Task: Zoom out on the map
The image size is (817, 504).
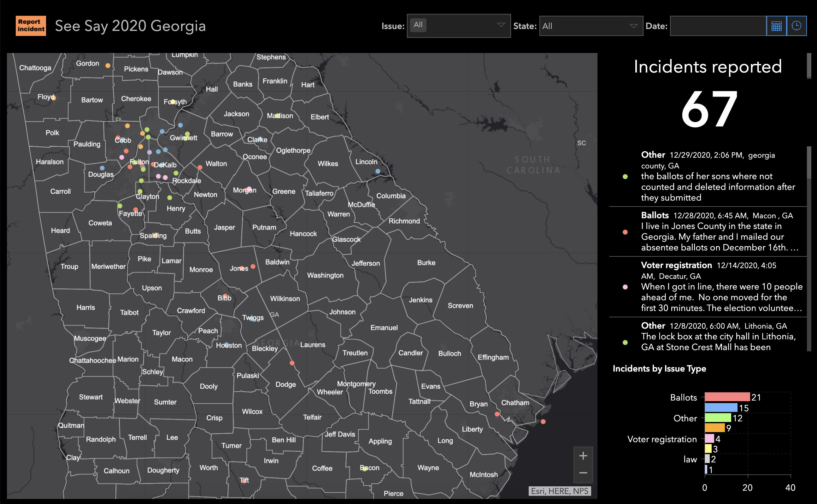Action: pos(583,473)
